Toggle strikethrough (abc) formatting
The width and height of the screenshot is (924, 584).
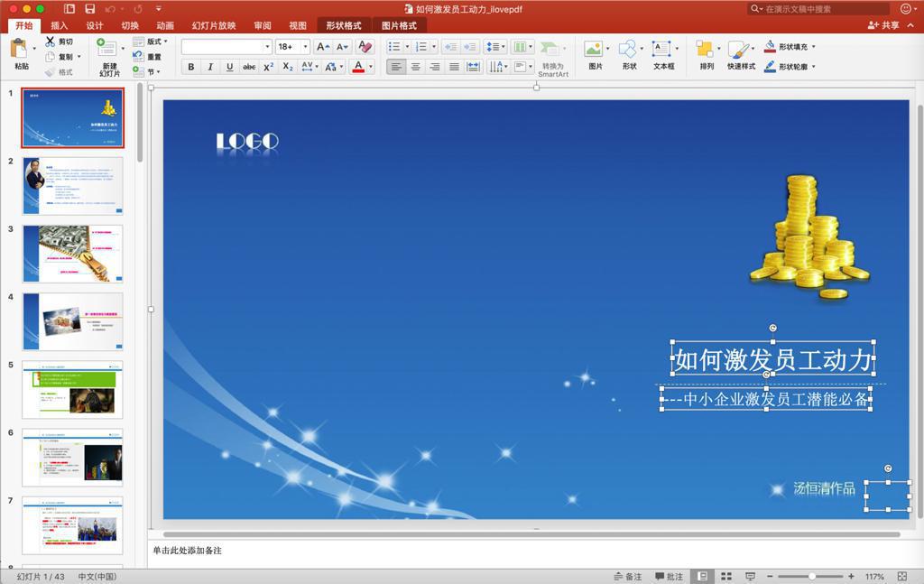249,67
